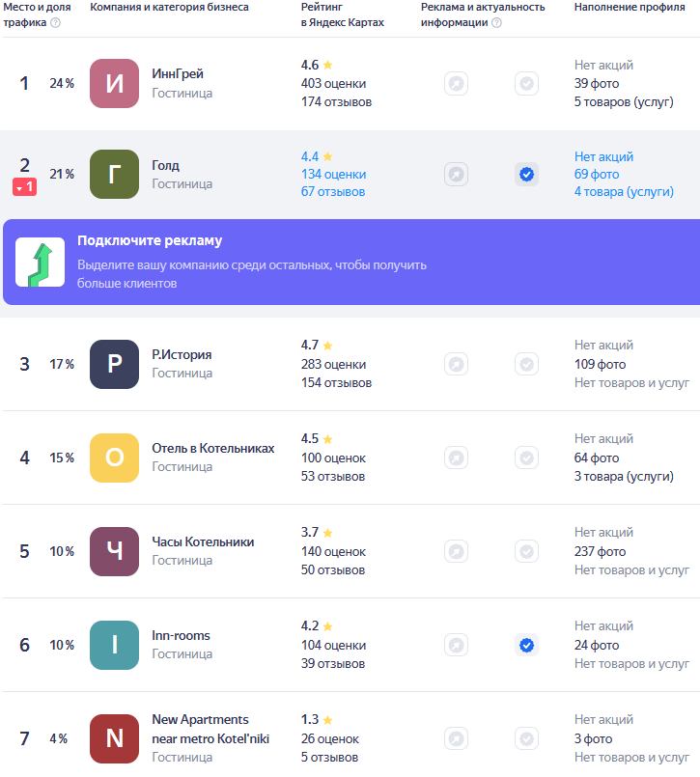Click the 'Нет акций' link for Голд
The height and width of the screenshot is (777, 700).
(603, 156)
